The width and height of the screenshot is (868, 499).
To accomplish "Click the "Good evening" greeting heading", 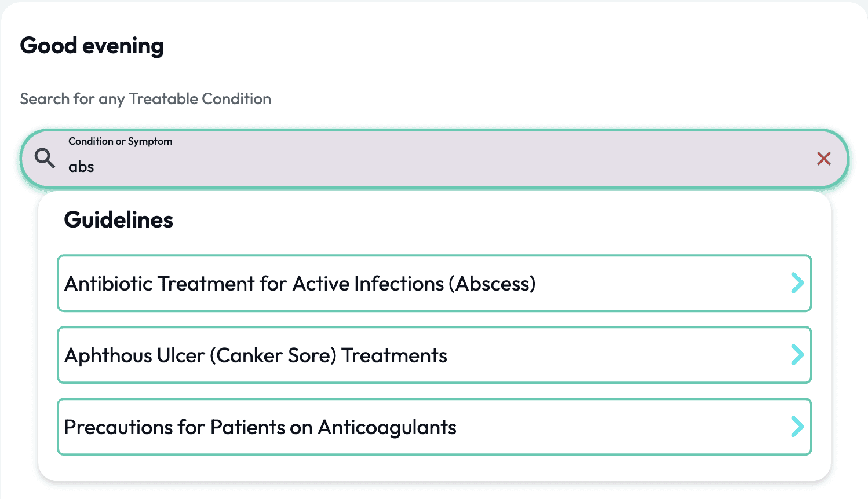I will [92, 46].
